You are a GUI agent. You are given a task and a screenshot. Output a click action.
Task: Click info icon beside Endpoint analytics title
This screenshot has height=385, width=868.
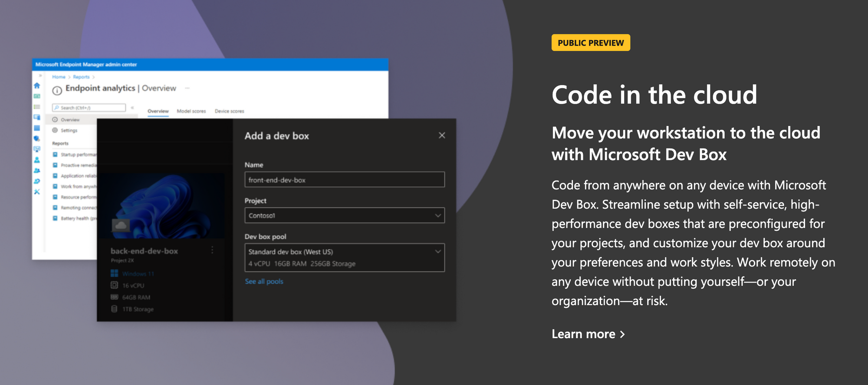(x=57, y=90)
